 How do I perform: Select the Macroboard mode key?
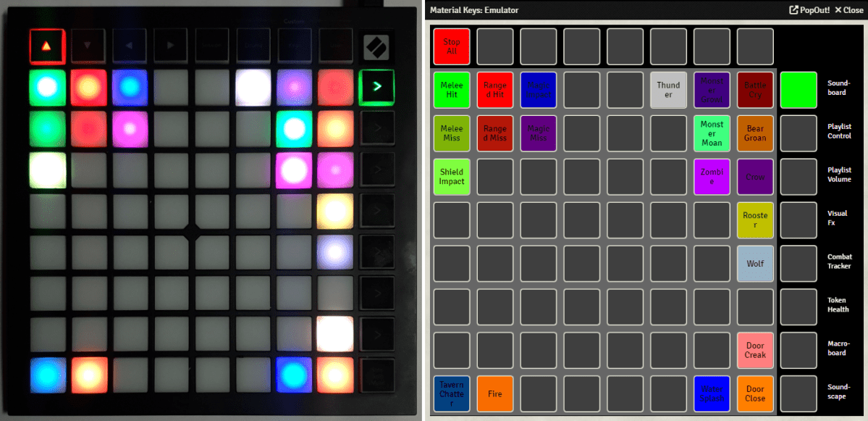click(799, 350)
